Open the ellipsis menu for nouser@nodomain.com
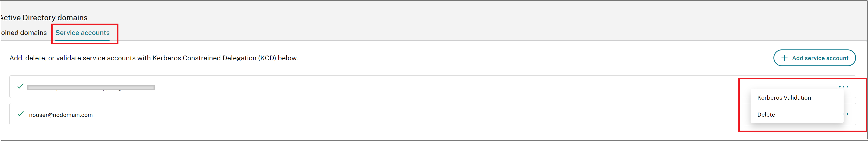This screenshot has width=868, height=141. tap(846, 114)
